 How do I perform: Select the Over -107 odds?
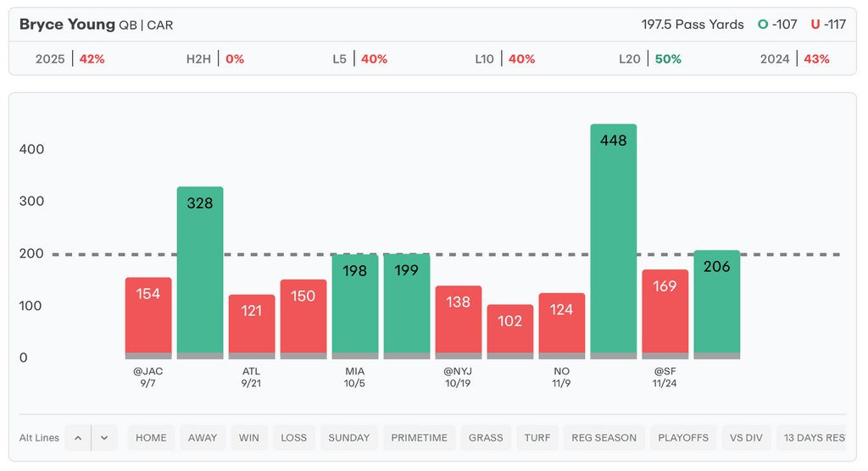[x=777, y=25]
